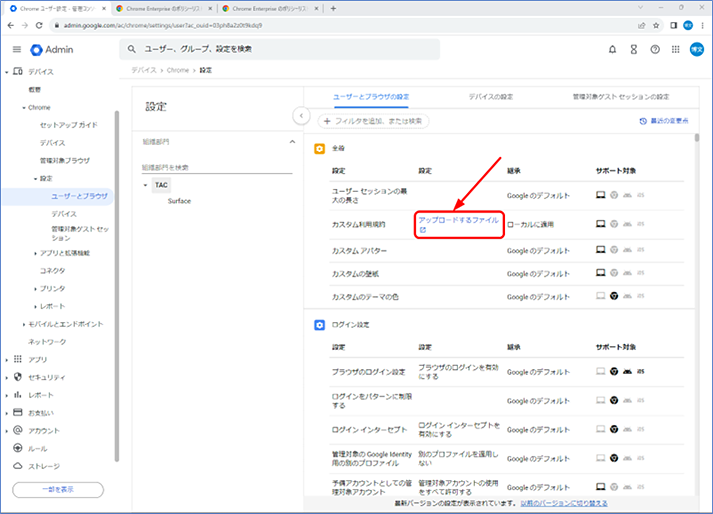Click the 組織部門を検索 field
713x514 pixels.
[217, 167]
